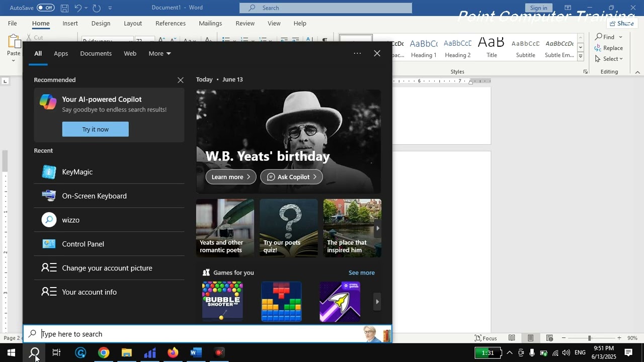The image size is (644, 362).
Task: Open the Select dropdown in Editing group
Action: (x=609, y=59)
